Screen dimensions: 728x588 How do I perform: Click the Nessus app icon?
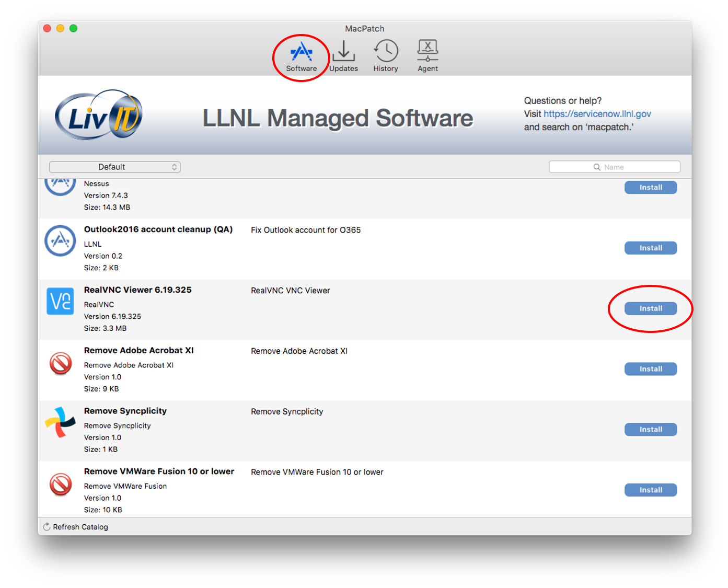click(x=60, y=187)
